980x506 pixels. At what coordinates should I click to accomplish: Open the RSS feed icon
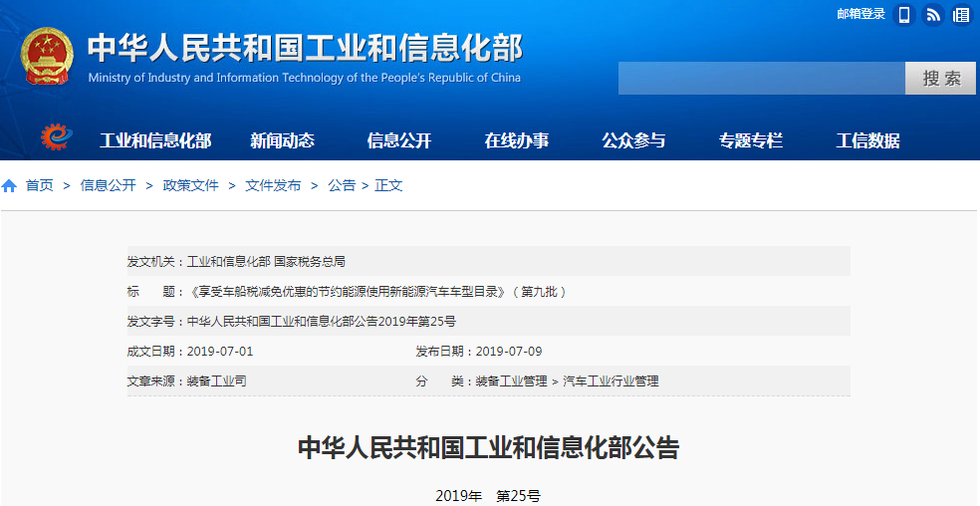(x=933, y=15)
